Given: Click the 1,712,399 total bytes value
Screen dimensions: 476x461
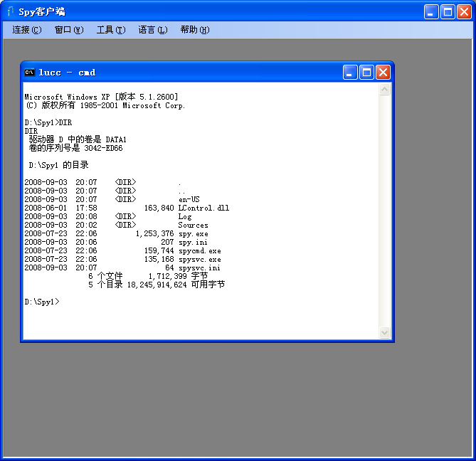Looking at the screenshot, I should 168,276.
